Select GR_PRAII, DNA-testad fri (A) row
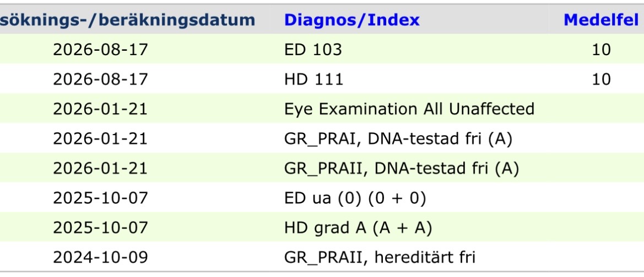 [401, 168]
